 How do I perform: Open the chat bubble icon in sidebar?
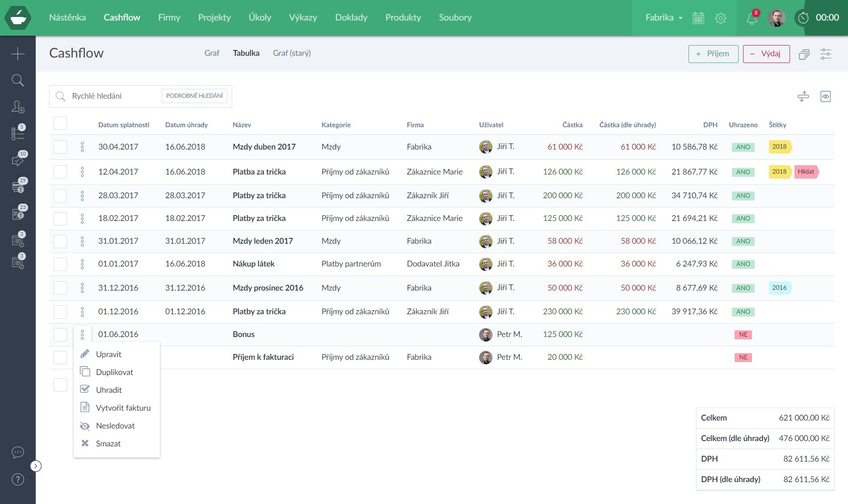tap(17, 452)
